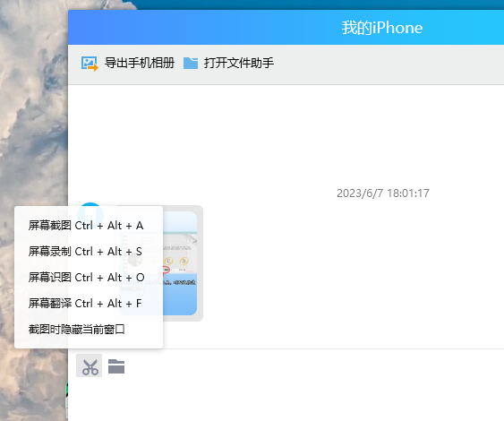Click the blue folder icon for 文件助手

pyautogui.click(x=191, y=63)
